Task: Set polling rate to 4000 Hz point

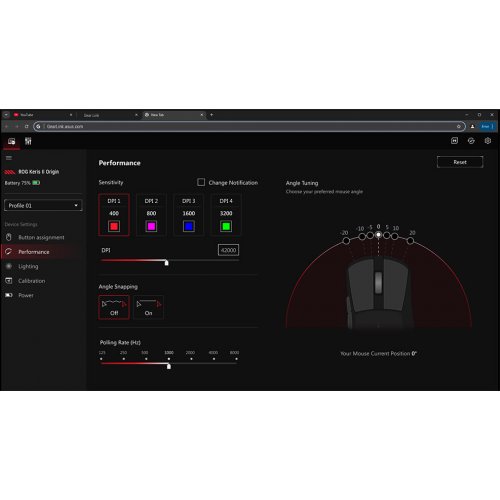Action: click(214, 359)
